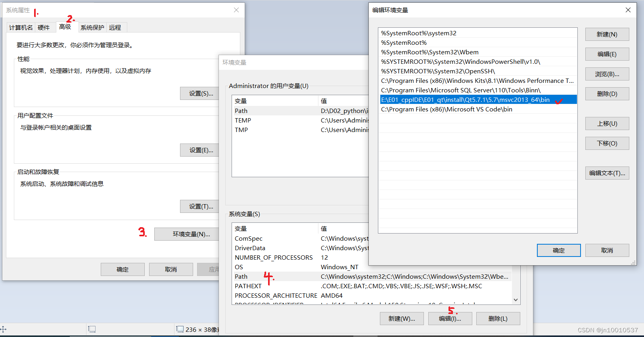This screenshot has width=644, height=337.
Task: Select NUMBER_OF_PROCESSORS row
Action: coord(301,258)
